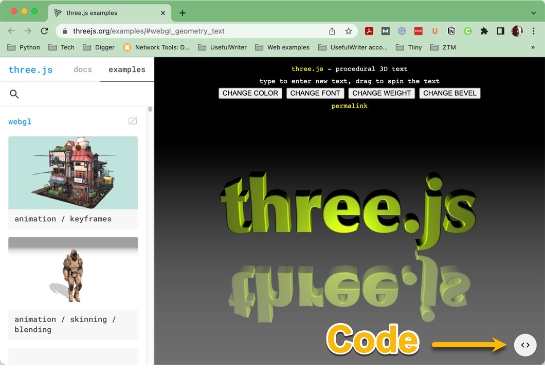
Task: Open the three.js link in the header
Action: pyautogui.click(x=307, y=69)
